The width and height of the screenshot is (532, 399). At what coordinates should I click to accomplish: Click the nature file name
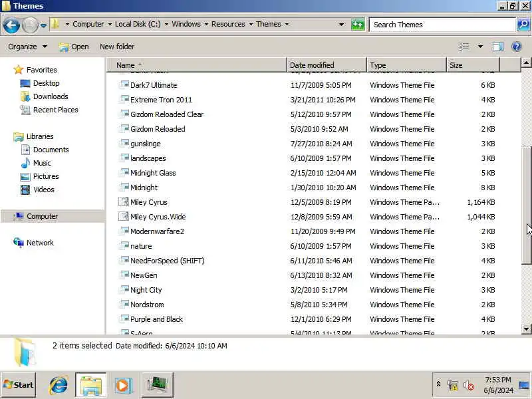pos(141,246)
